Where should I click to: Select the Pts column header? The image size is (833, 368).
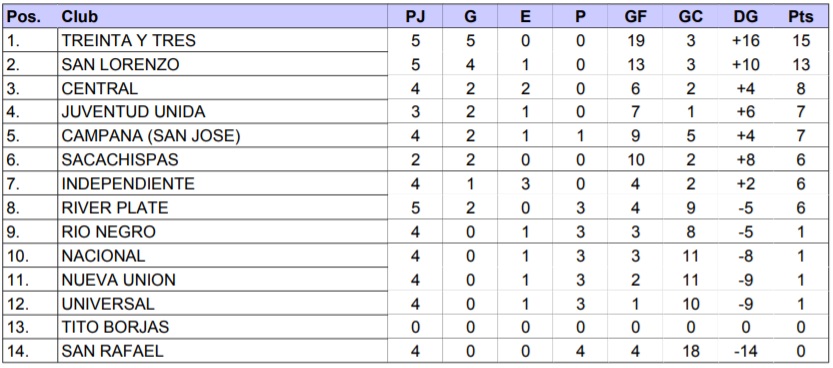801,16
